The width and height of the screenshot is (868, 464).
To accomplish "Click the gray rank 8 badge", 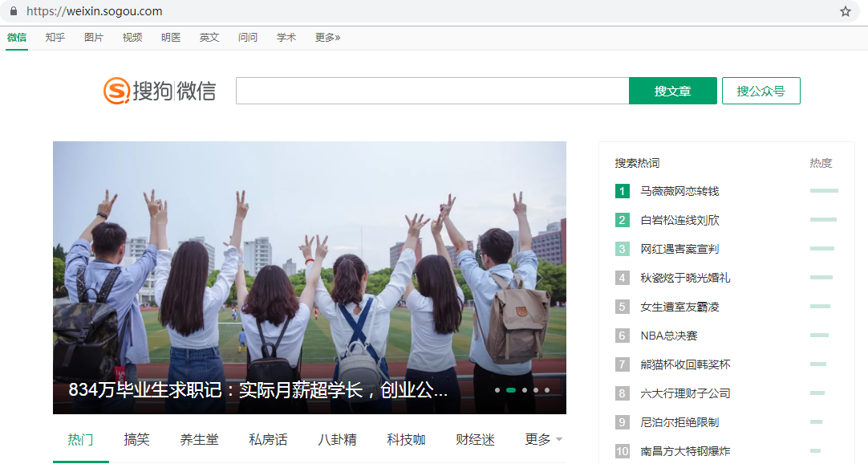I will (623, 393).
